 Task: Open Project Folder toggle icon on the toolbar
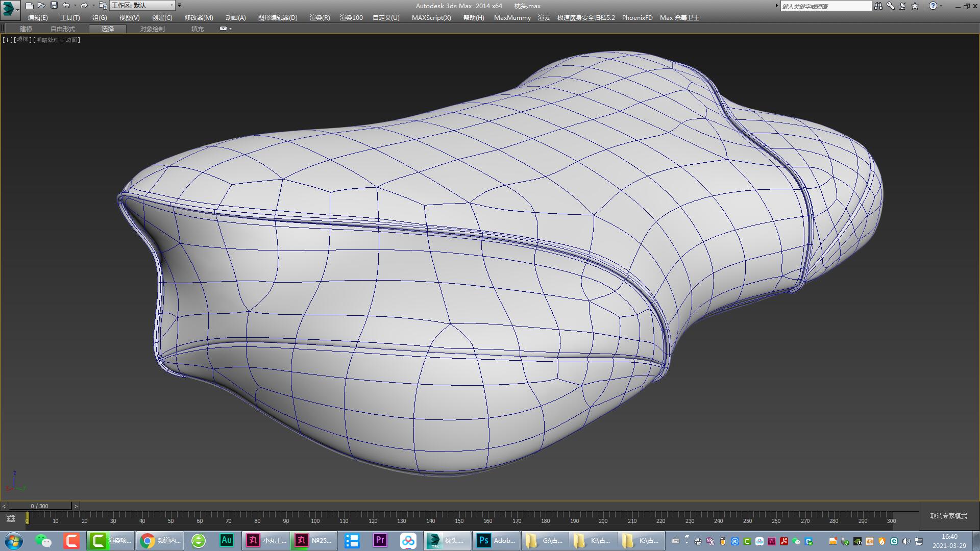coord(103,6)
